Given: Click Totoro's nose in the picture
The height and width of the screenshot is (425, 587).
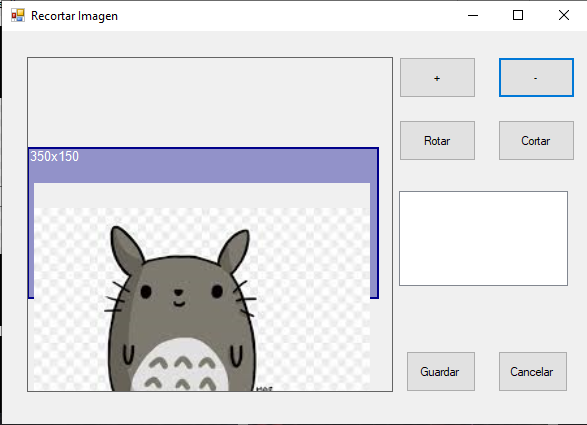Looking at the screenshot, I should pos(179,292).
